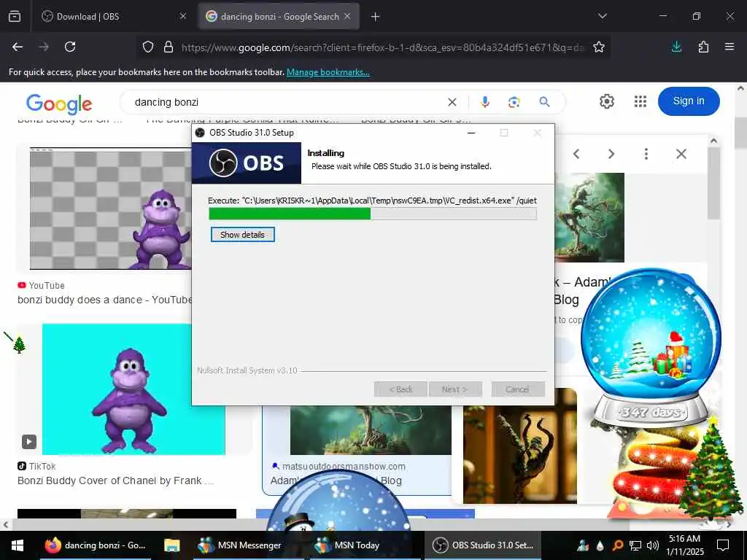Select the dancing bonzi Google Search tab
The height and width of the screenshot is (560, 747).
click(279, 17)
